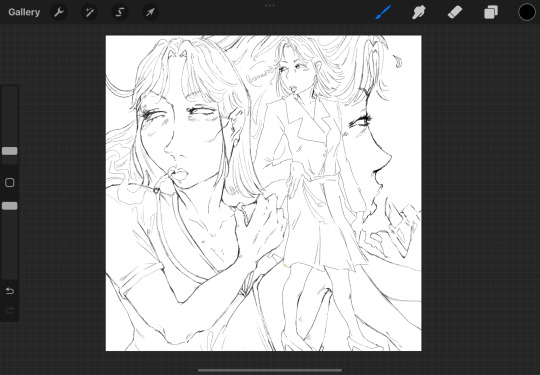Select the Brush tool
540x375 pixels.
pyautogui.click(x=383, y=12)
